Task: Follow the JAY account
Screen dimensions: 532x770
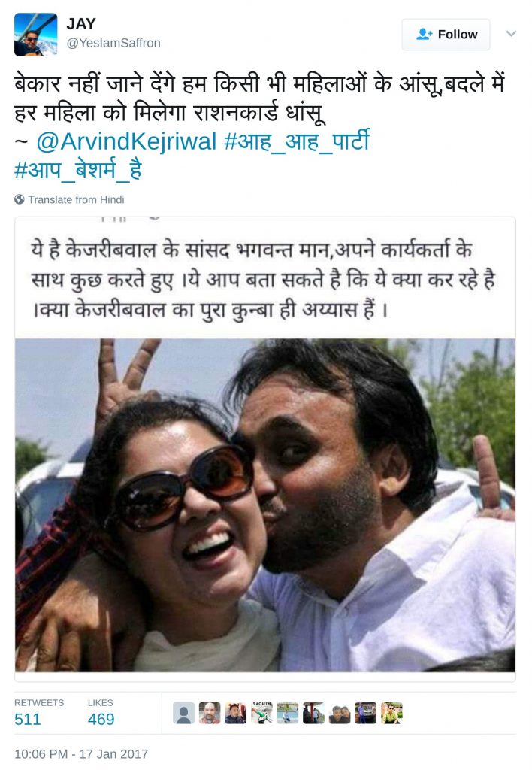Action: click(x=446, y=35)
